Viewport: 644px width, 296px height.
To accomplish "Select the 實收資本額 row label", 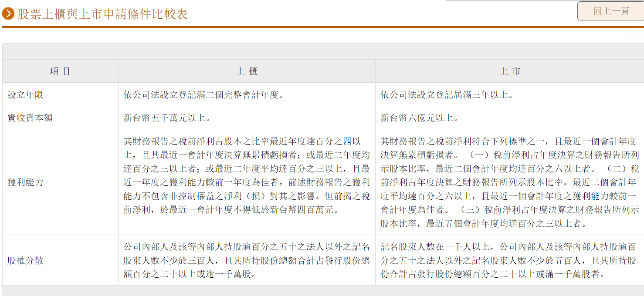I will (x=30, y=118).
